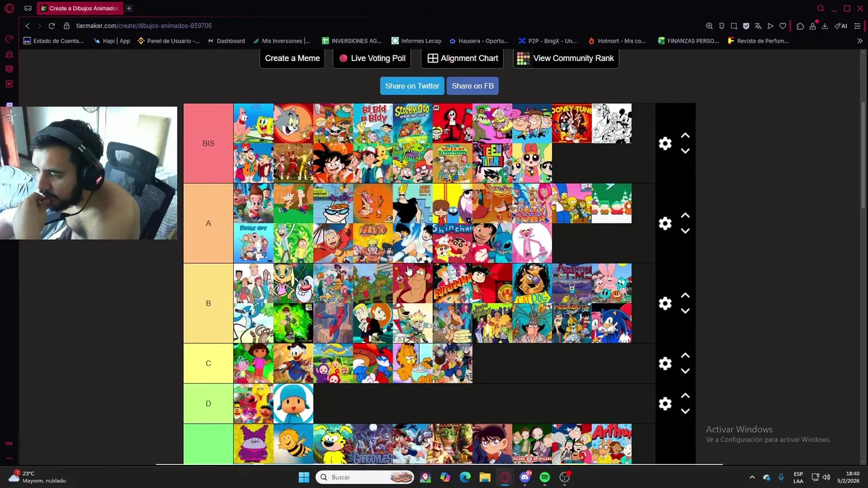Open a new browser tab
The height and width of the screenshot is (488, 868).
coord(129,8)
